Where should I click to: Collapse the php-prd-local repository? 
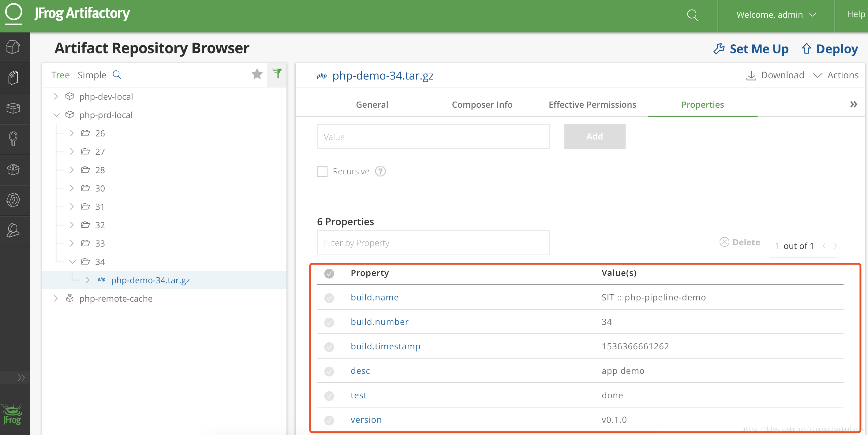56,115
